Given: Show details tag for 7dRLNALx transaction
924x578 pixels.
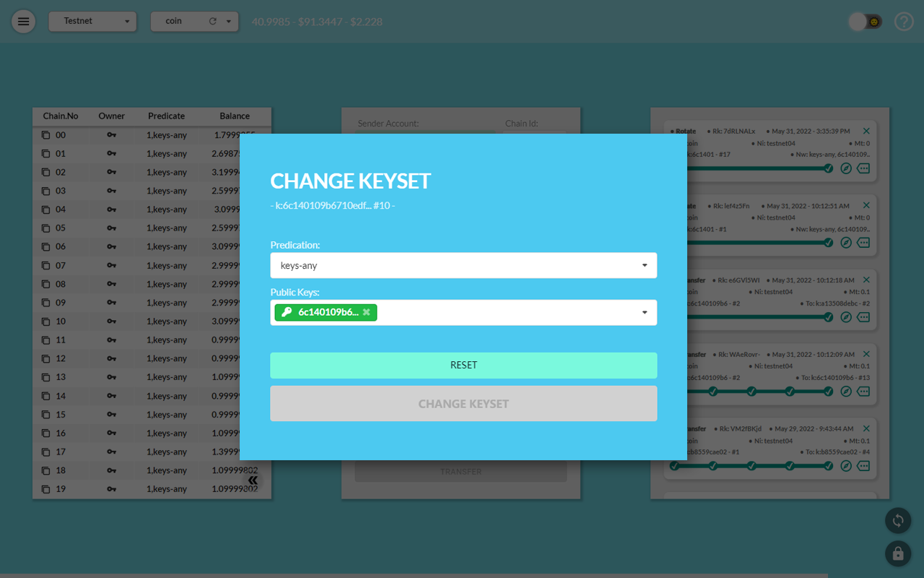Looking at the screenshot, I should [x=863, y=168].
